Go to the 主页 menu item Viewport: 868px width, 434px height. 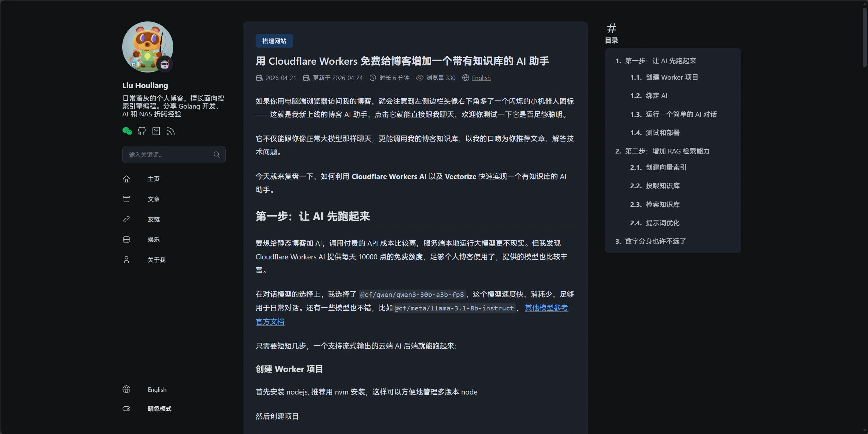pyautogui.click(x=154, y=179)
